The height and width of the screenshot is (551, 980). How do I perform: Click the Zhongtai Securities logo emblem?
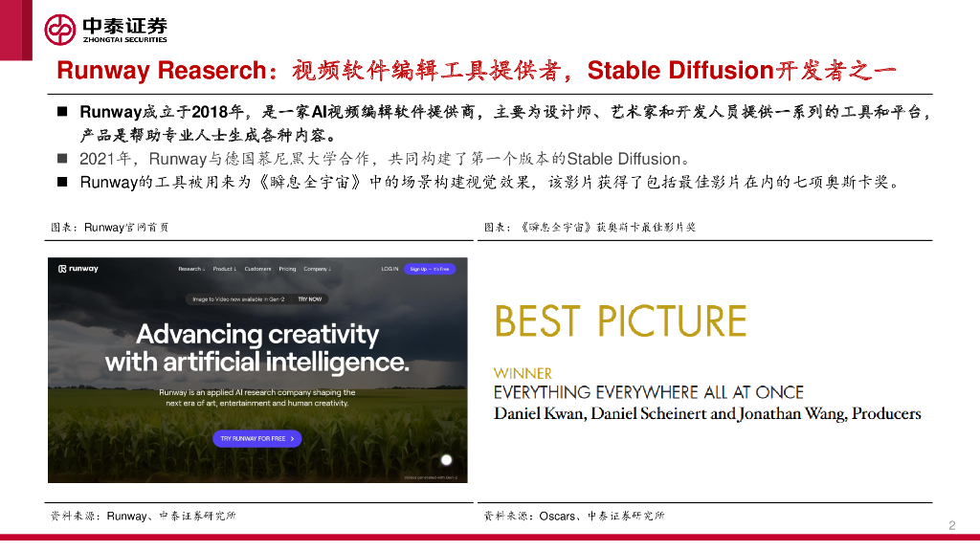point(60,30)
